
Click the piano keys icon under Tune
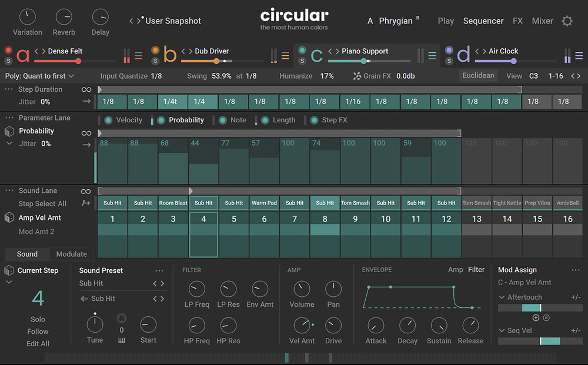[122, 341]
